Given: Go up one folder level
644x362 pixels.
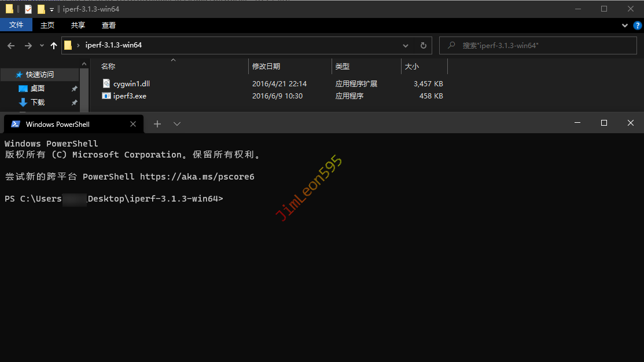Looking at the screenshot, I should pyautogui.click(x=54, y=46).
